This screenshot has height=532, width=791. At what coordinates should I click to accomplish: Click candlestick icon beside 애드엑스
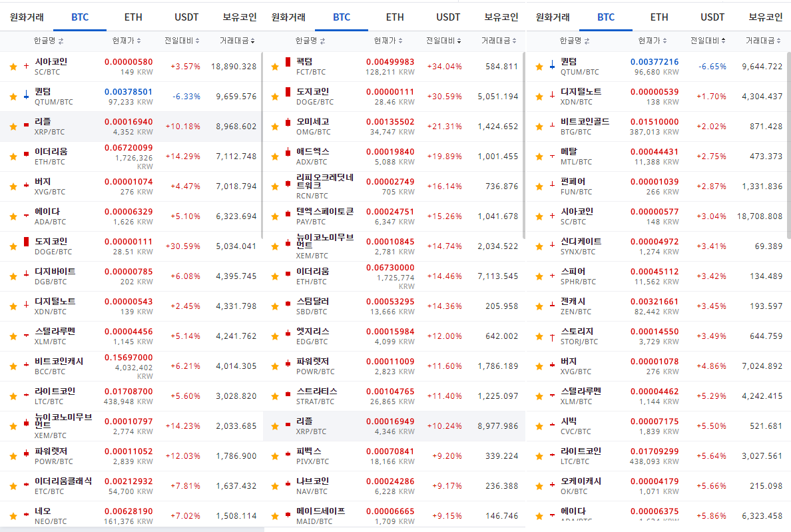pos(288,152)
